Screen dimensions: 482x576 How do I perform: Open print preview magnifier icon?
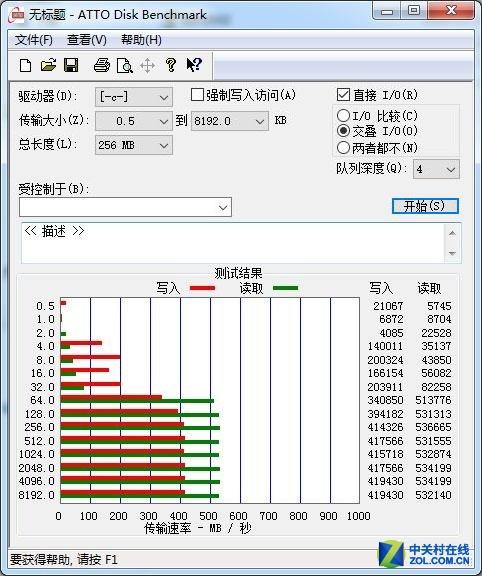coord(125,65)
